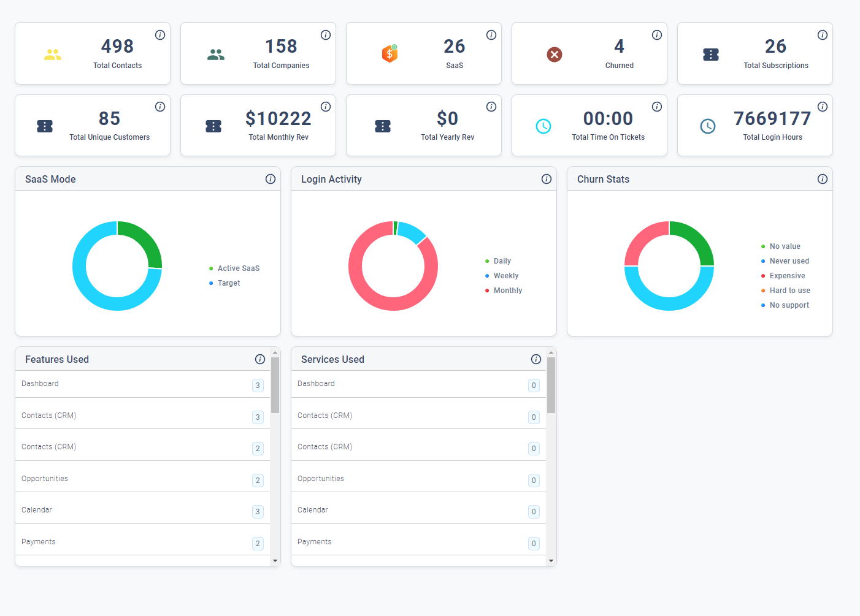Open info icon on Features Used panel
Viewport: 860px width, 616px height.
pos(260,359)
